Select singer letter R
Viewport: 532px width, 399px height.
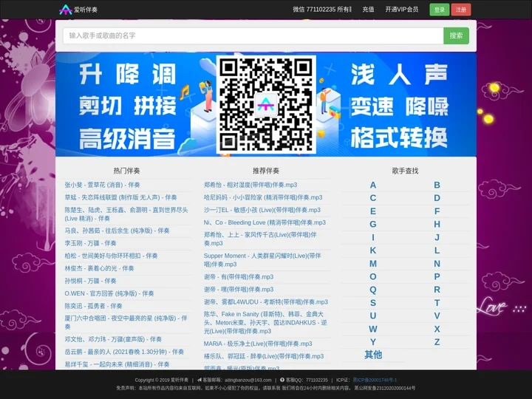(x=437, y=290)
